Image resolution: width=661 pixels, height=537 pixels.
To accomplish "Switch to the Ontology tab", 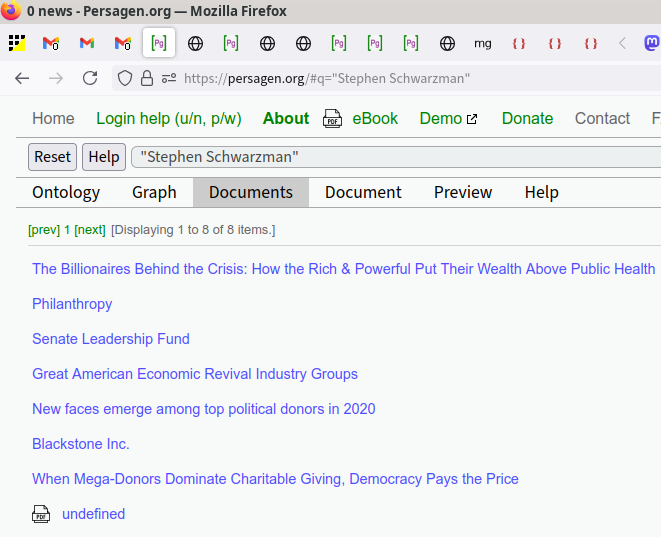I will coord(66,192).
